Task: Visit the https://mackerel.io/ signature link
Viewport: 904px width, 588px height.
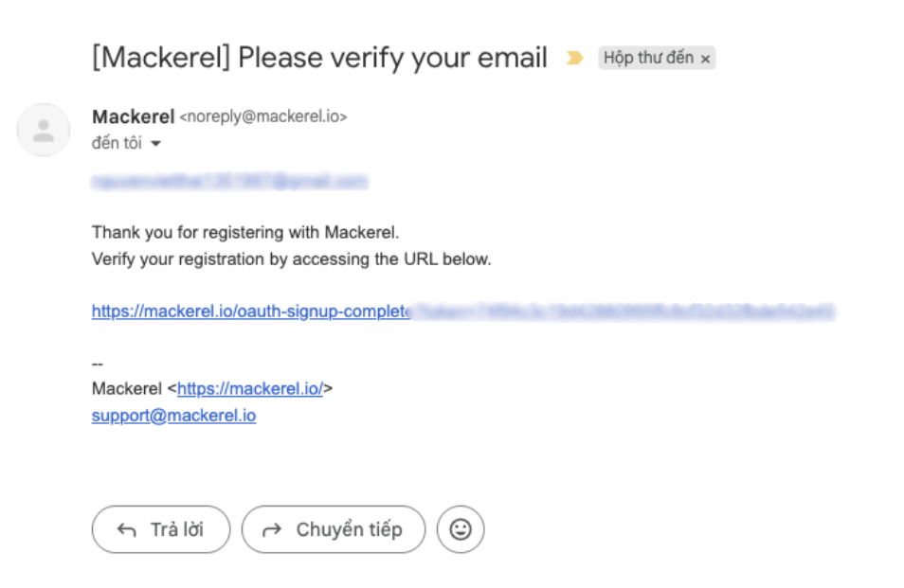Action: point(249,388)
